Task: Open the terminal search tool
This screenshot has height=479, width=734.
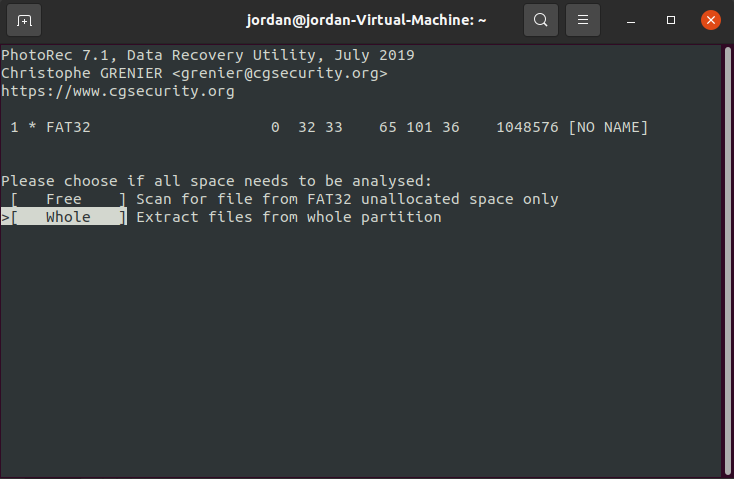Action: 541,20
